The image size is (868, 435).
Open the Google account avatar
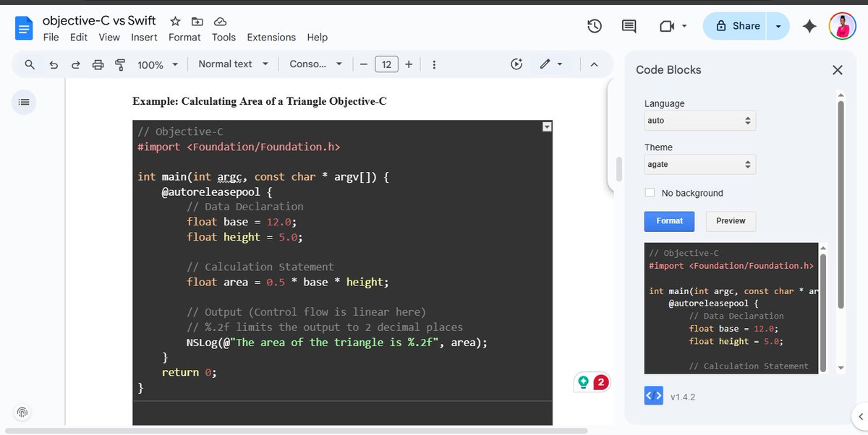[843, 26]
